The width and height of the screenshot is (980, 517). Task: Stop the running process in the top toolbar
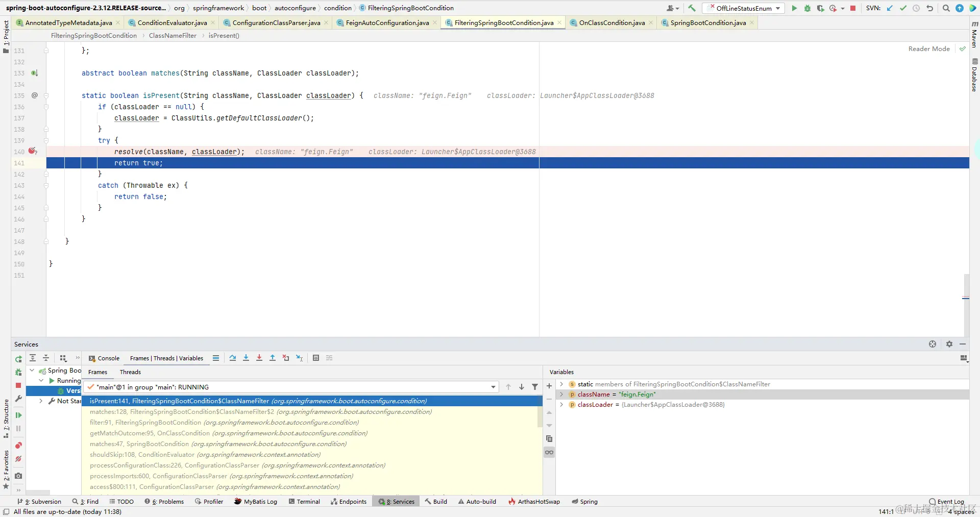click(853, 8)
